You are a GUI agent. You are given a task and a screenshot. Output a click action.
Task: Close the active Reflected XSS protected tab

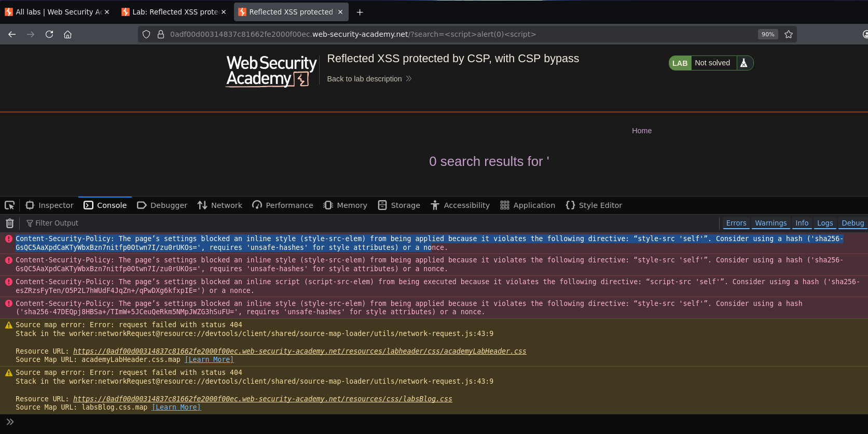(x=340, y=12)
